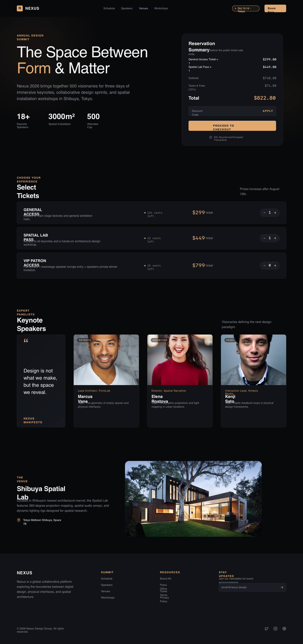Click the $748.00 subtotal value

click(270, 78)
